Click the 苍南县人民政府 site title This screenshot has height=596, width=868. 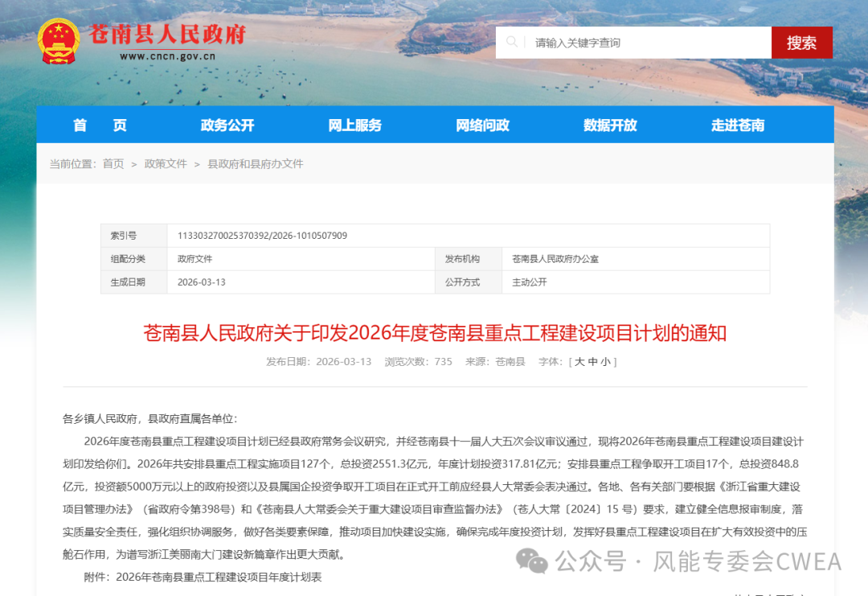click(x=167, y=35)
